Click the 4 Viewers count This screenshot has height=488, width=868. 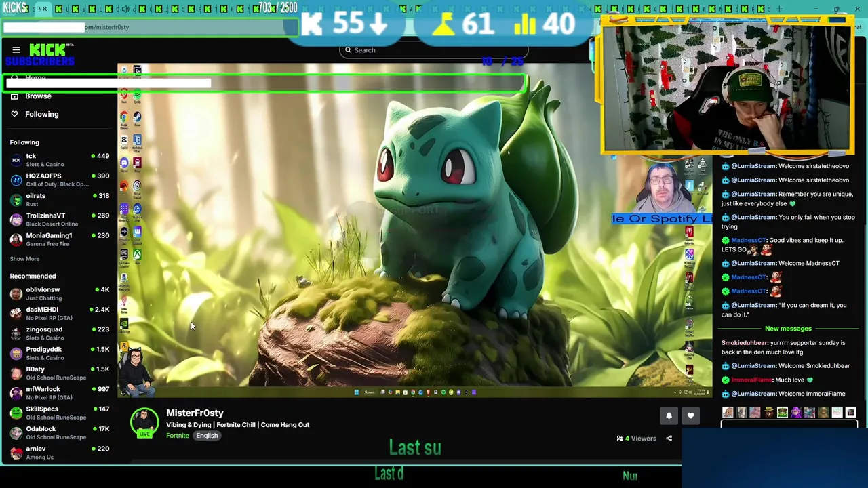click(x=636, y=439)
